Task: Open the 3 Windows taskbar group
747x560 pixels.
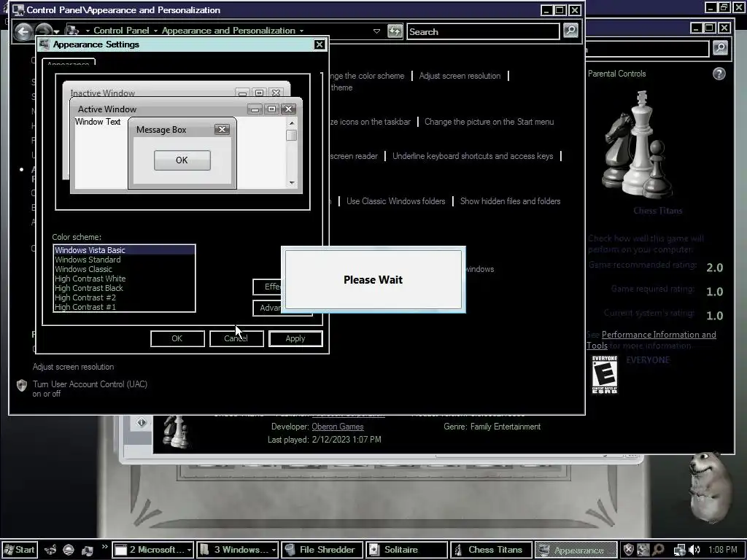Action: [x=237, y=550]
